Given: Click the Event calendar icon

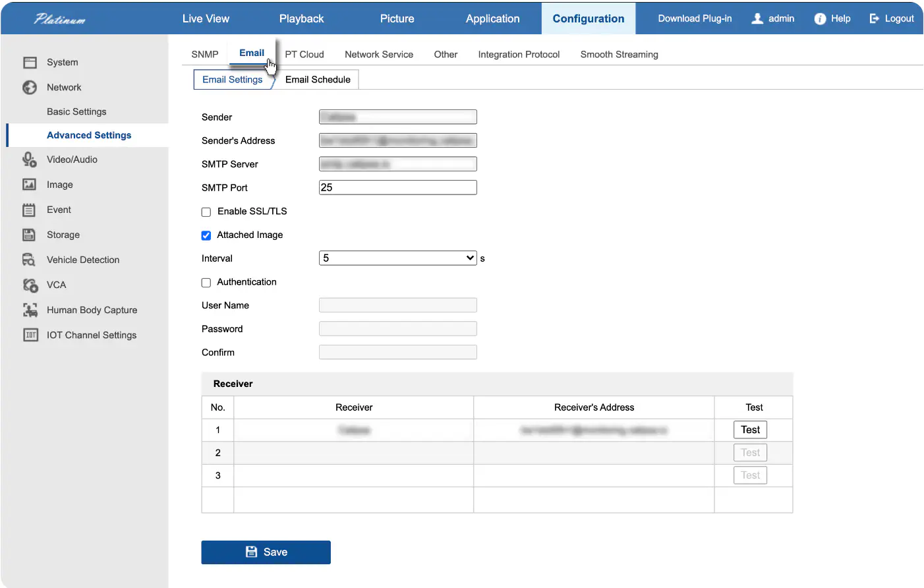Looking at the screenshot, I should pyautogui.click(x=29, y=210).
